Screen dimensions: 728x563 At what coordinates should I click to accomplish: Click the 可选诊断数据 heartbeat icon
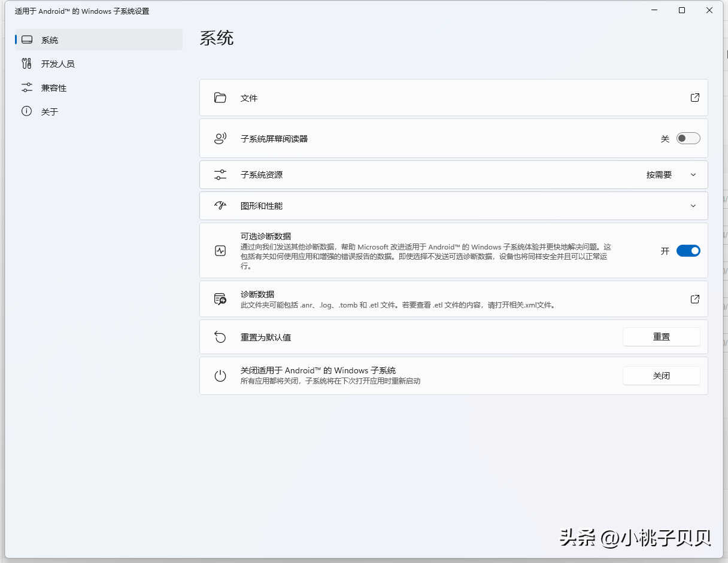coord(220,251)
